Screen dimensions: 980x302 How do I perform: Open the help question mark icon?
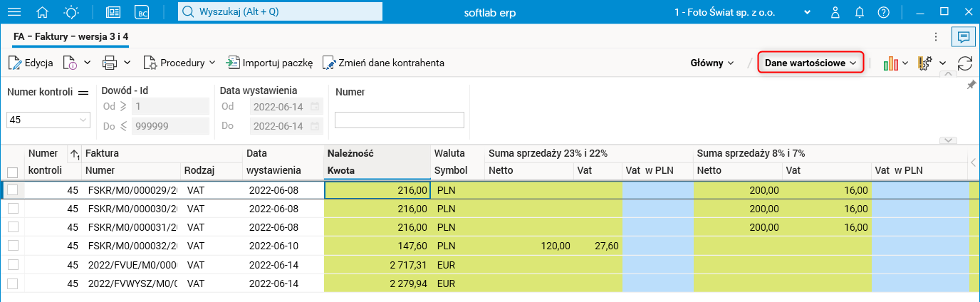click(x=883, y=12)
